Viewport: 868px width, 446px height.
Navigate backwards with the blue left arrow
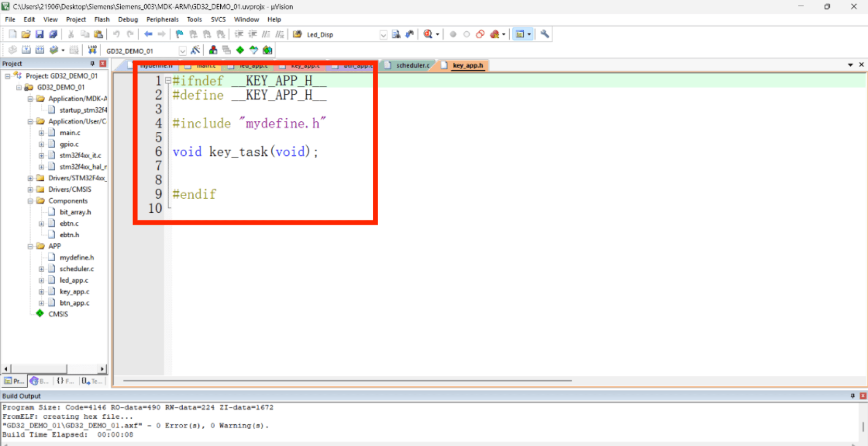(148, 34)
